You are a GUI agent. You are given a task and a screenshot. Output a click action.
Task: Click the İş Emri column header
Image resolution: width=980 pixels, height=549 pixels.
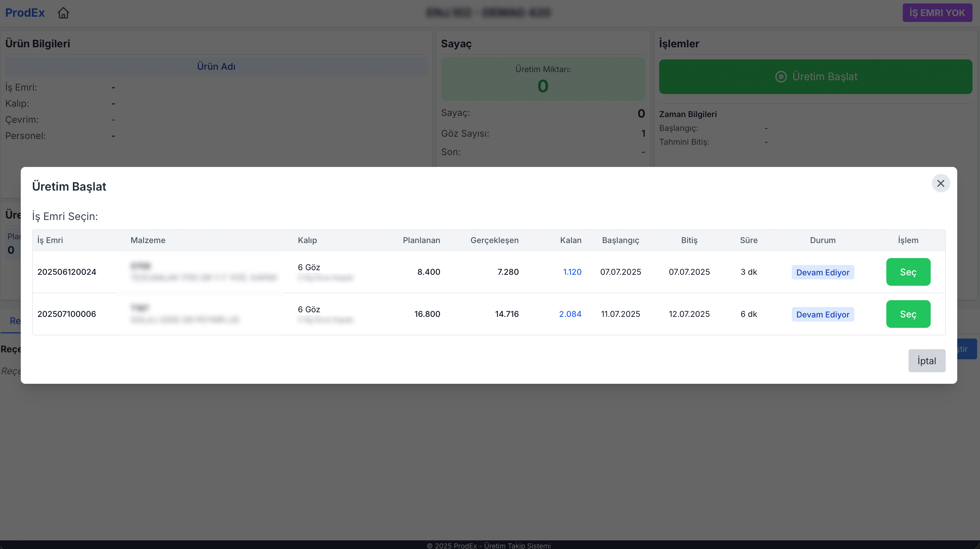click(x=50, y=240)
